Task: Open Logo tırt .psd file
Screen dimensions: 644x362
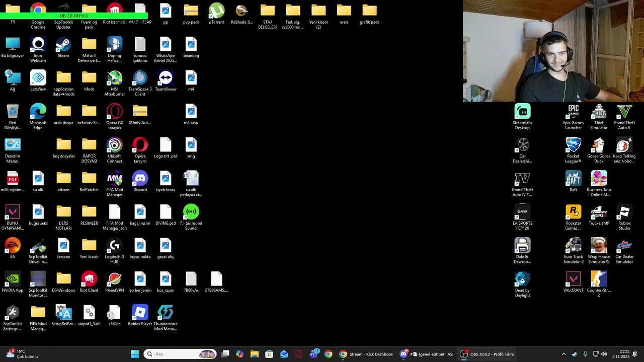Action: [166, 148]
